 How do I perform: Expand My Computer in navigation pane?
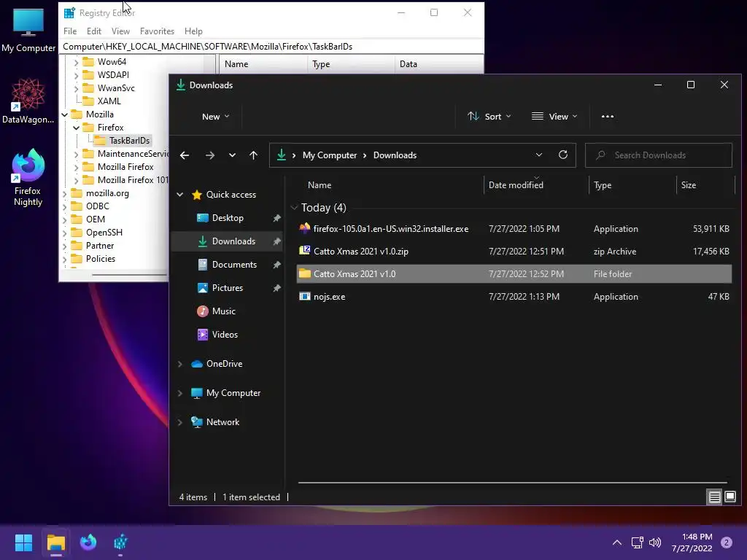(180, 393)
